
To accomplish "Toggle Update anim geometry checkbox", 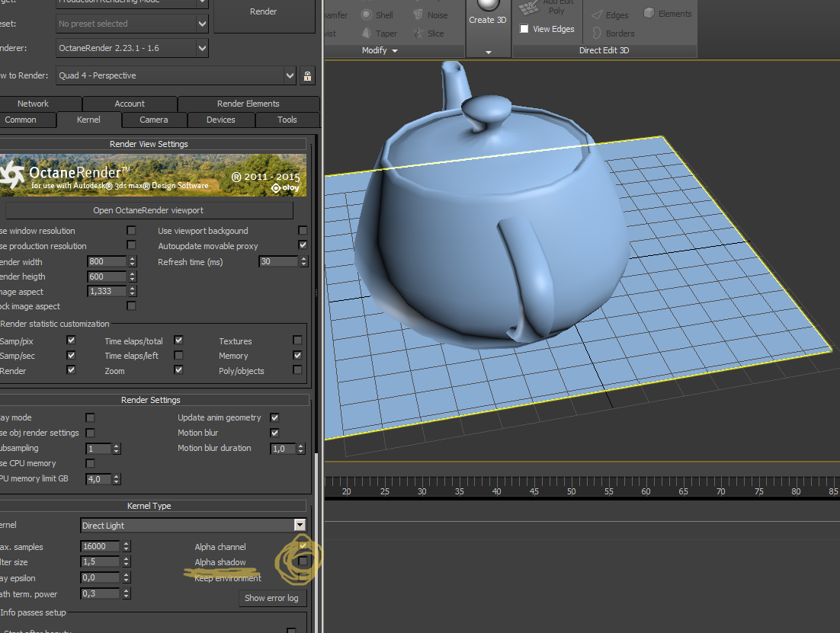I will (275, 417).
